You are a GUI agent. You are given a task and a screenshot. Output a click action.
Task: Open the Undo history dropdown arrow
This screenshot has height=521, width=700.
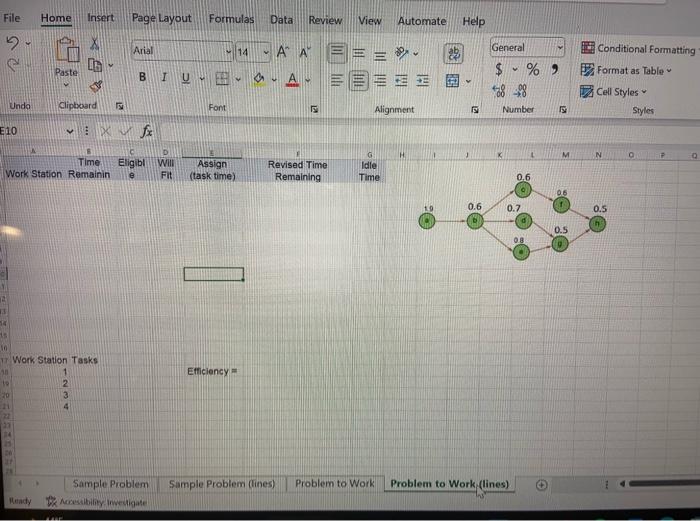click(28, 44)
